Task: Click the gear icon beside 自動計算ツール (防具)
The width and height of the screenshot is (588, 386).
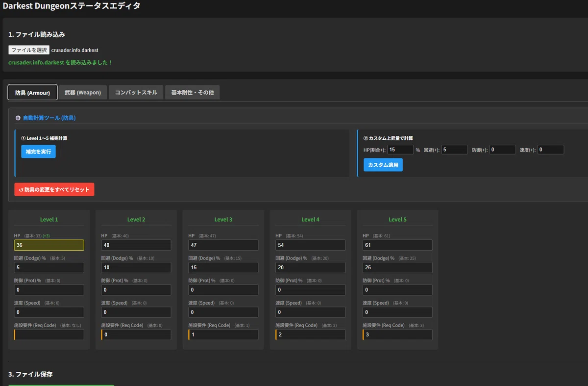Action: 18,118
